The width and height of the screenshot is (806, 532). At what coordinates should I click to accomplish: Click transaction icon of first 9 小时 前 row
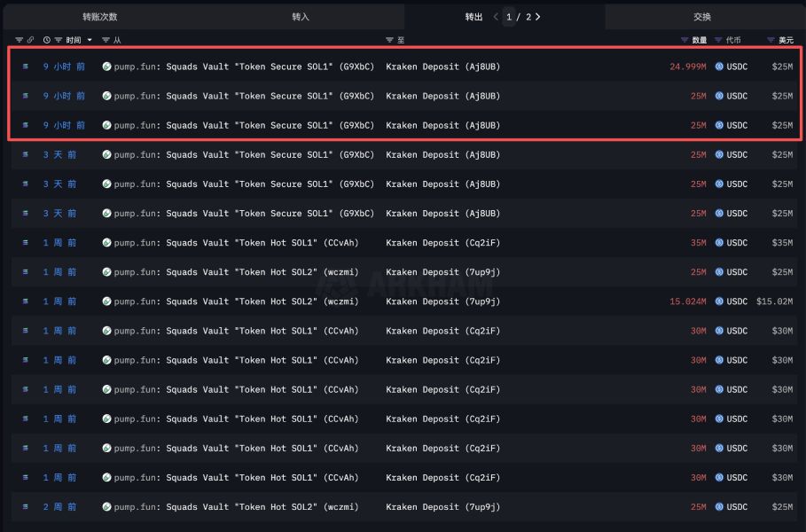tap(25, 66)
